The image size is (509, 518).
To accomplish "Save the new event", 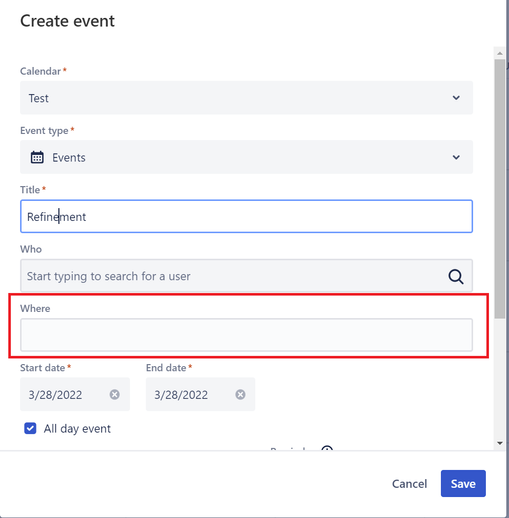I will point(463,483).
